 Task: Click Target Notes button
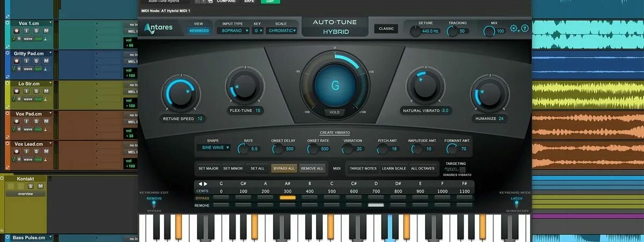point(363,168)
